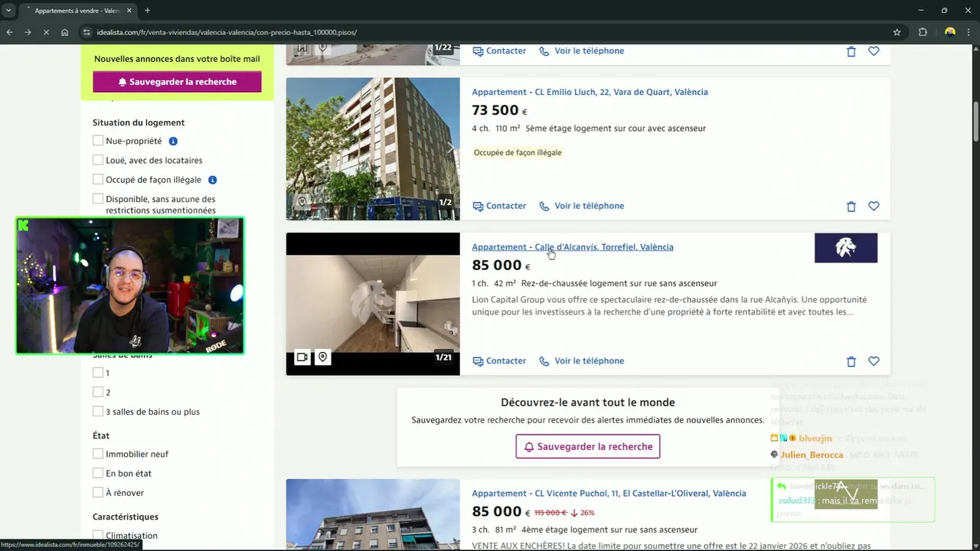The height and width of the screenshot is (551, 980).
Task: Select 1 salle de bains checkbox
Action: click(x=98, y=373)
